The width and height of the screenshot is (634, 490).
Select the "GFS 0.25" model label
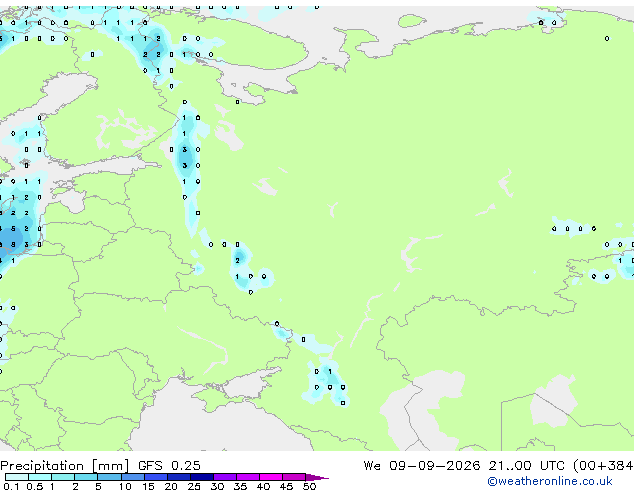pos(169,466)
